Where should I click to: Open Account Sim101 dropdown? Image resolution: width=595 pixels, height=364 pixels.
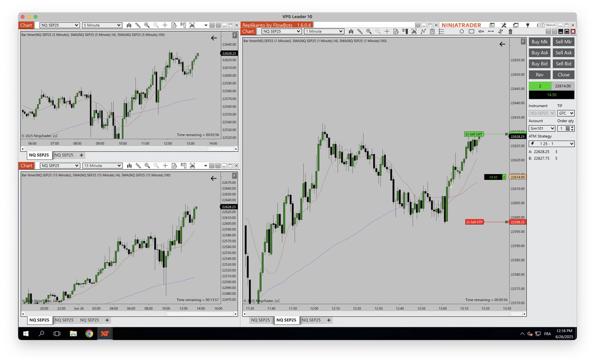(542, 128)
